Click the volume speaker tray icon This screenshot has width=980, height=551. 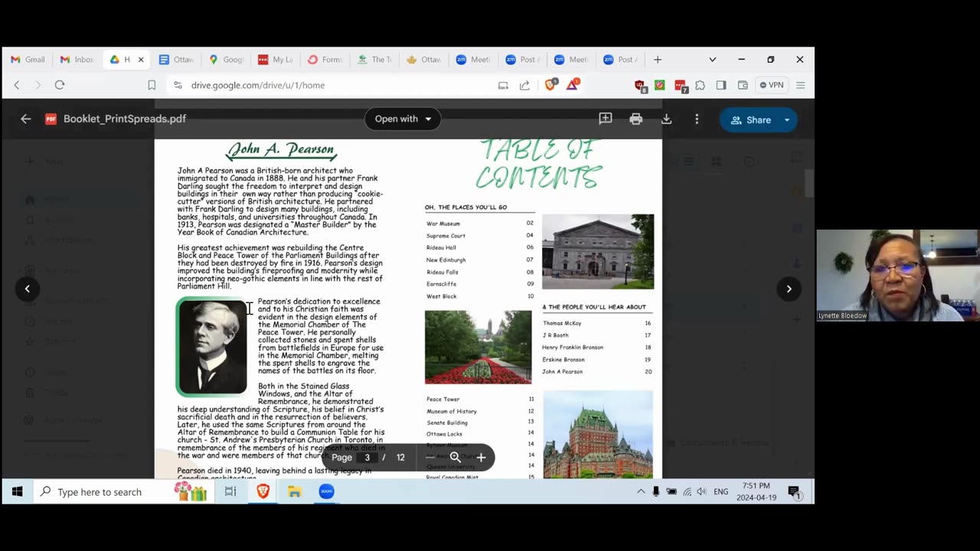(701, 491)
